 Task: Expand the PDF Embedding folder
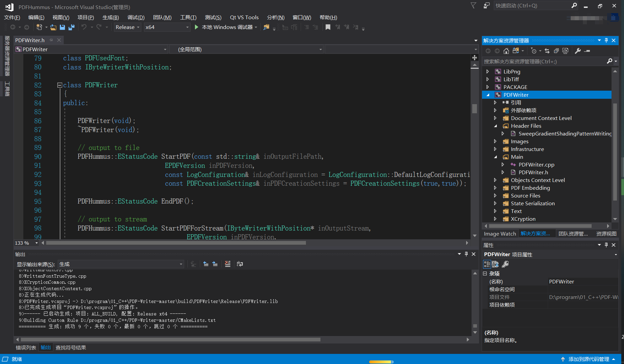coord(495,188)
